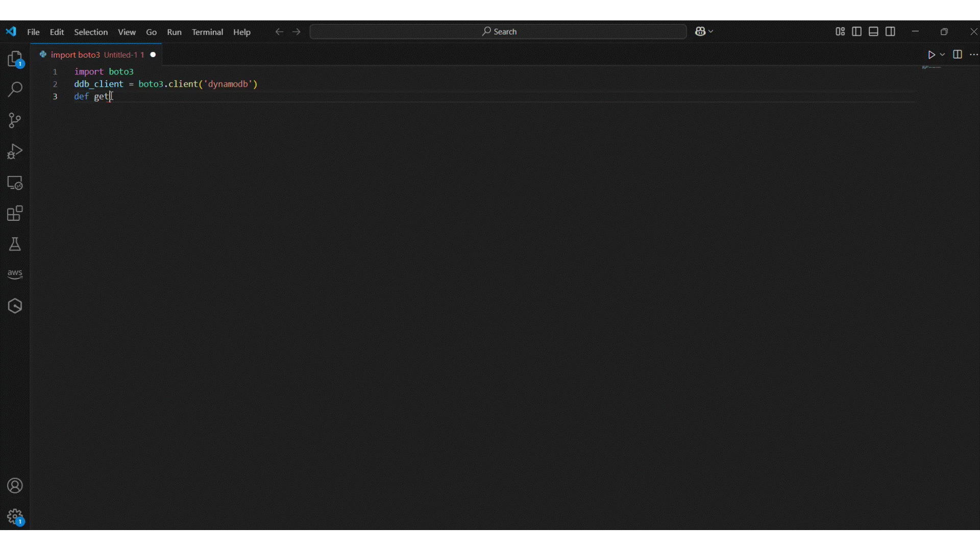Viewport: 980px width, 551px height.
Task: Open the Source Control panel
Action: point(15,120)
